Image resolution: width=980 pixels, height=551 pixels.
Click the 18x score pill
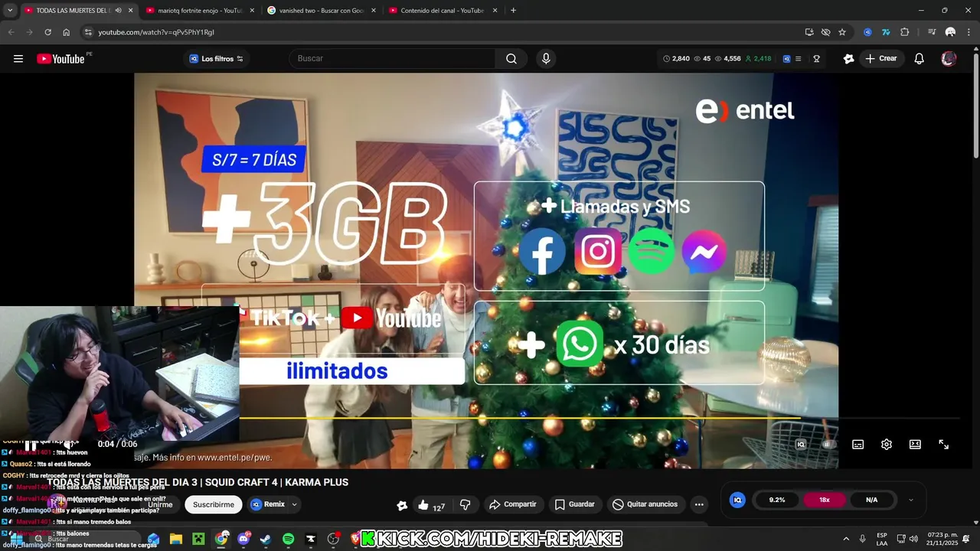(x=825, y=500)
